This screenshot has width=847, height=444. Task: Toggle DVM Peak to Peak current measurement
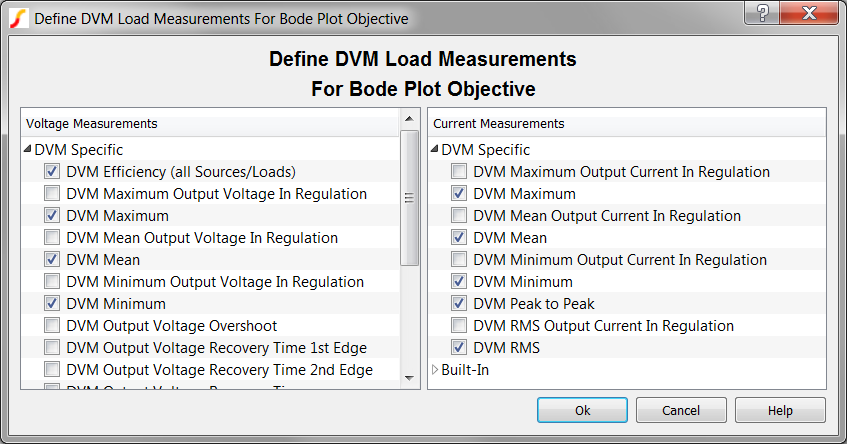[x=459, y=304]
